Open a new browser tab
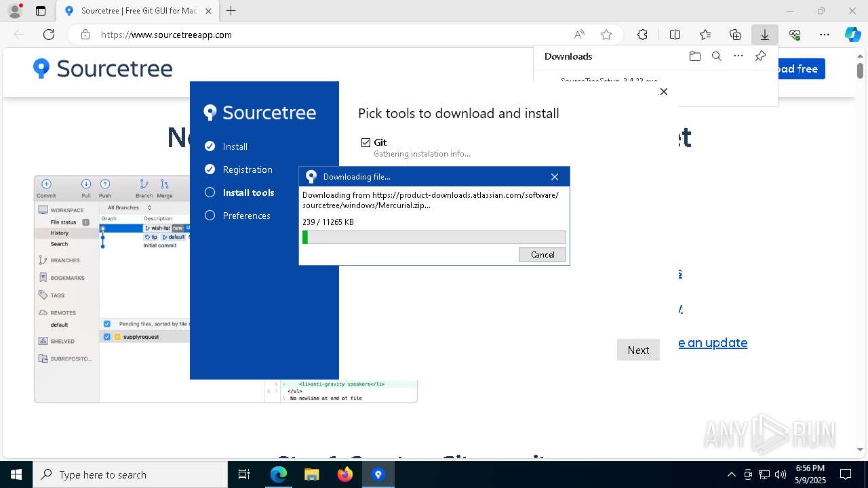The height and width of the screenshot is (488, 868). [231, 11]
